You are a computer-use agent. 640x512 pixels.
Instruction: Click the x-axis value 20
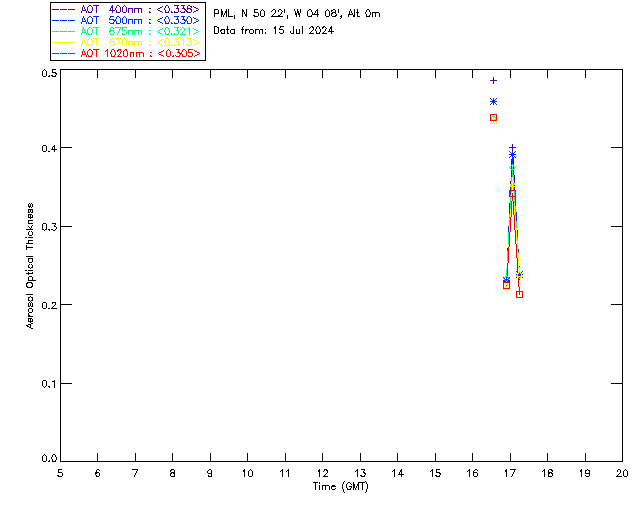pos(622,474)
